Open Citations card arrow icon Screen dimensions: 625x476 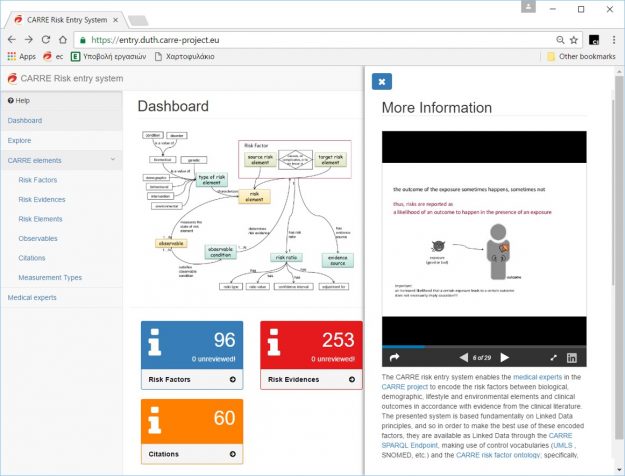pos(232,454)
